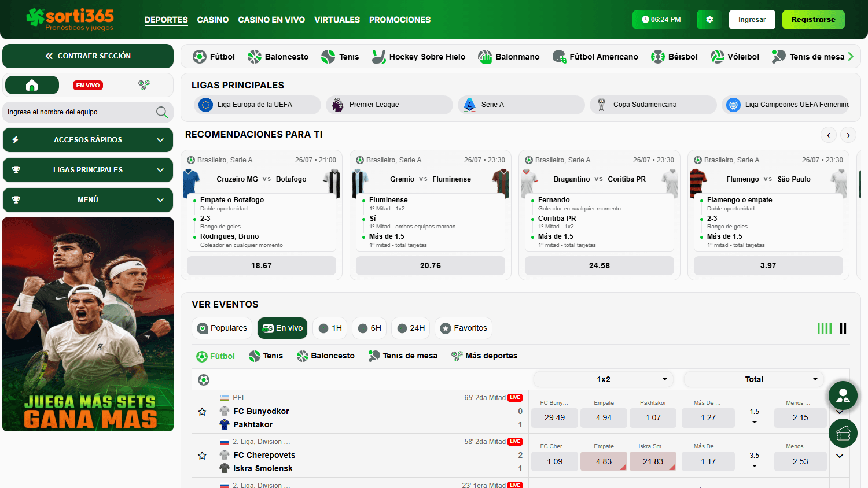
Task: Toggle the 6H time filter
Action: pos(370,328)
